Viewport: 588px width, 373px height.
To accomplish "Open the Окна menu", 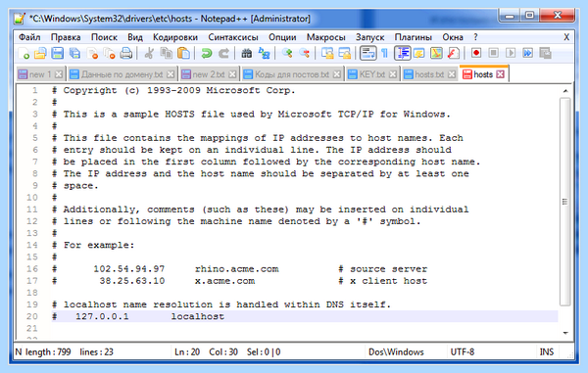I will click(453, 37).
